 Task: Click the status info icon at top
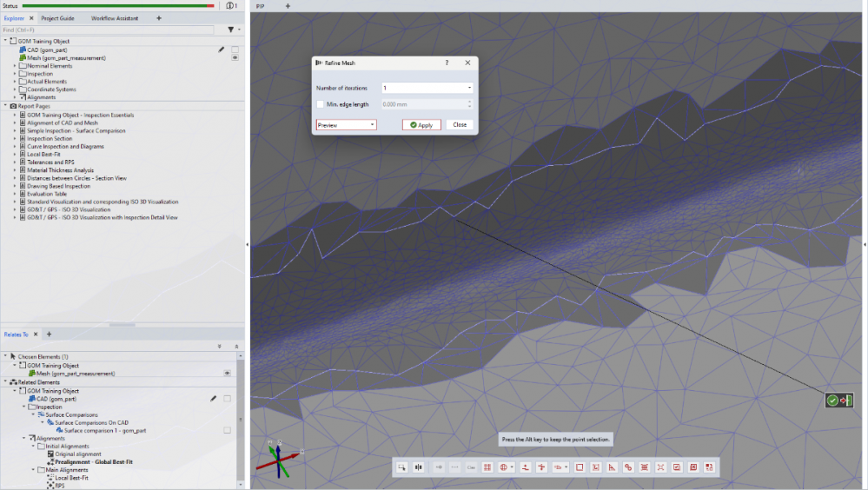click(x=231, y=5)
